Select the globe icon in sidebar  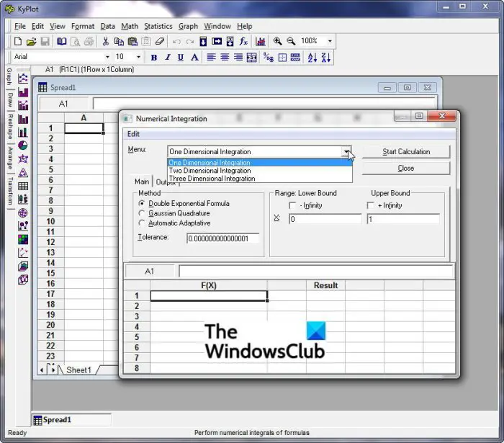coord(23,212)
